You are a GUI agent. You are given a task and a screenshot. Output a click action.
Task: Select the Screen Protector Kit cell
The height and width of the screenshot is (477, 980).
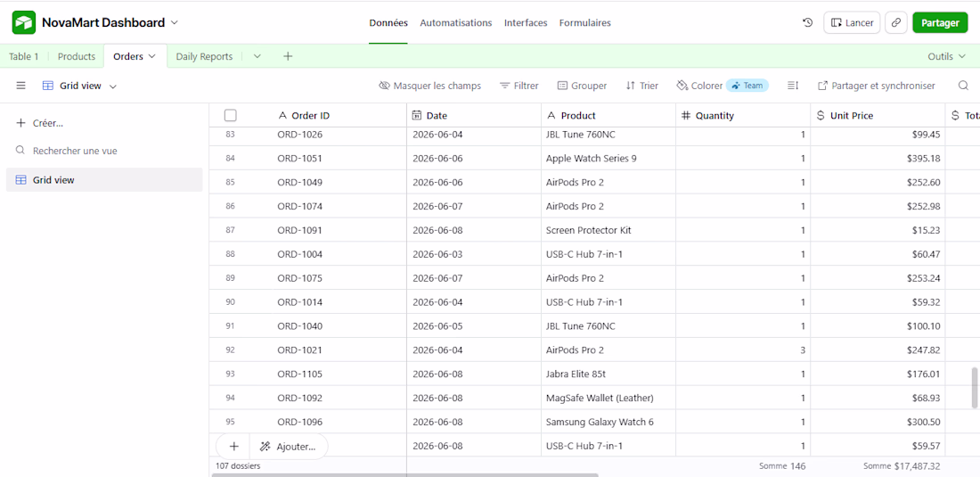coord(608,230)
